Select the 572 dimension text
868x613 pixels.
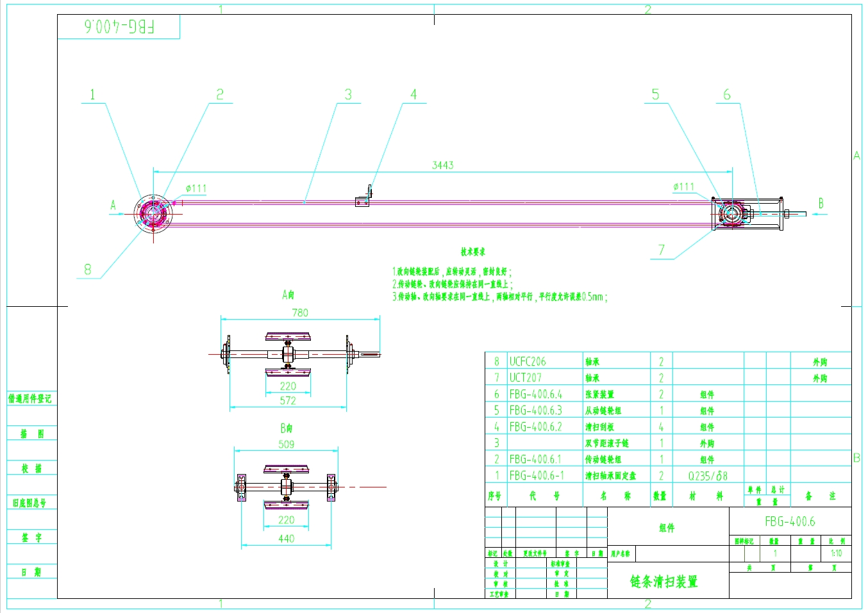coord(288,400)
